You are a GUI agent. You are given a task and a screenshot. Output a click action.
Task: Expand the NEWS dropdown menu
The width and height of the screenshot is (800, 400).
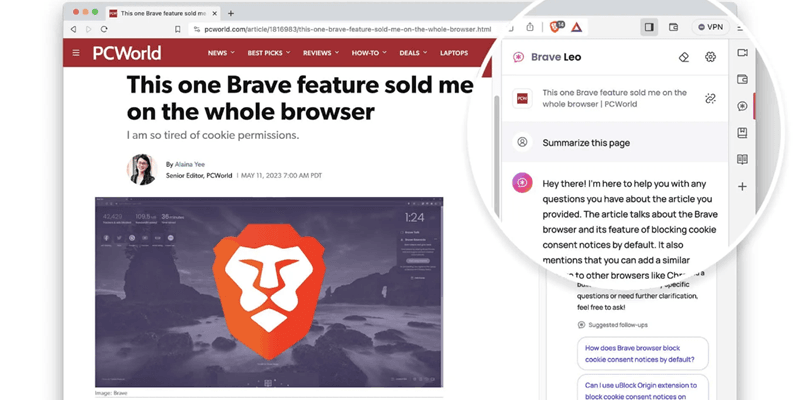pos(221,53)
